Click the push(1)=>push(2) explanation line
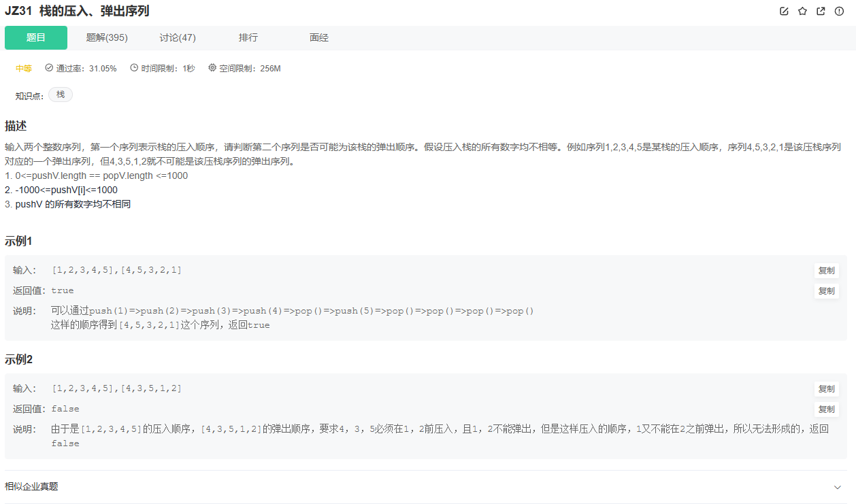The height and width of the screenshot is (504, 856). 293,311
